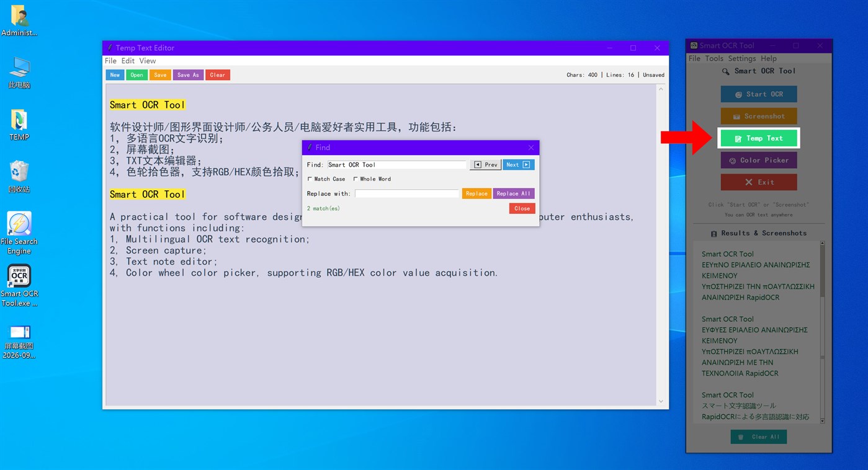Jump to the next match with Next
Image resolution: width=868 pixels, height=470 pixels.
click(518, 165)
